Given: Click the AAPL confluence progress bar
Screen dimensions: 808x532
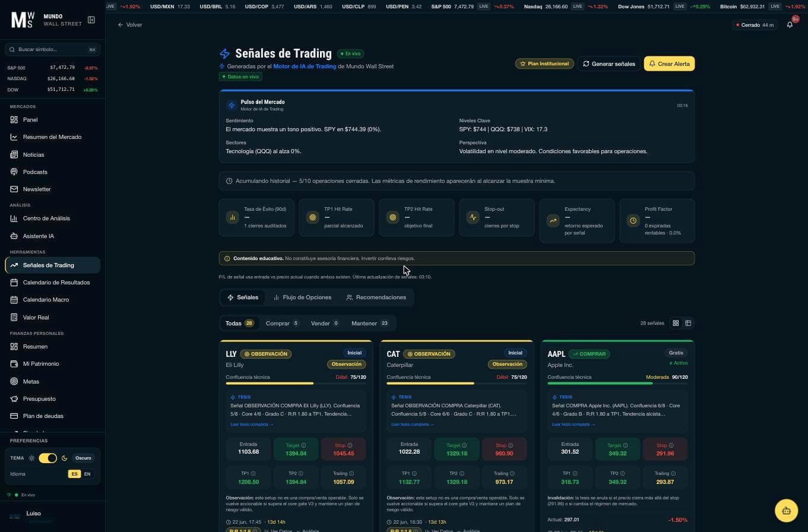Looking at the screenshot, I should 617,384.
